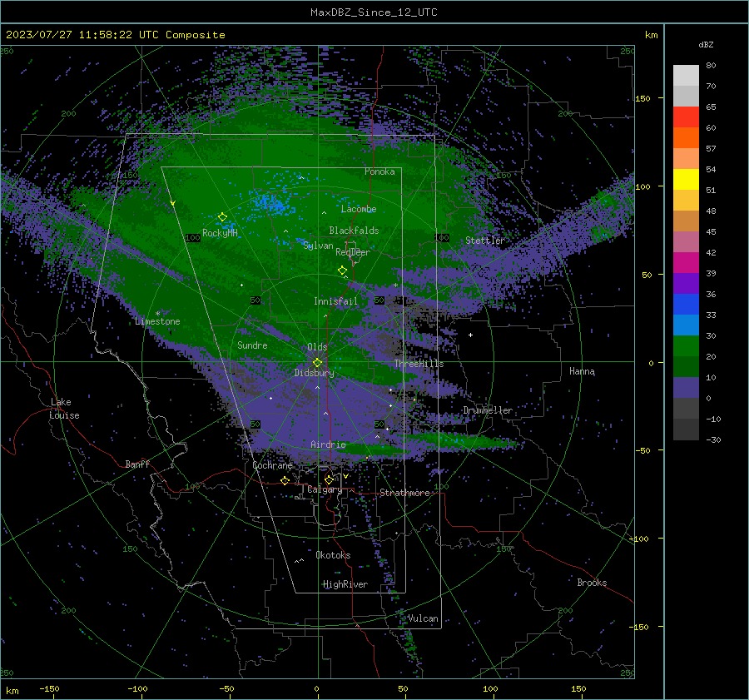Viewport: 749px width, 700px height.
Task: Select the purple 36–39 dBZ legend swatch
Action: click(x=686, y=284)
